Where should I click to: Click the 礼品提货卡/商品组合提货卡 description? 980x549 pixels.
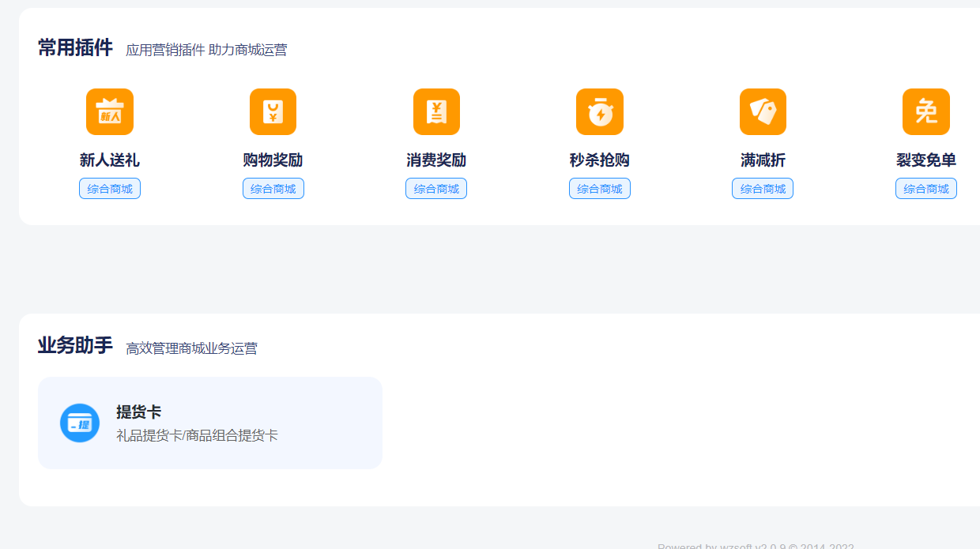197,435
